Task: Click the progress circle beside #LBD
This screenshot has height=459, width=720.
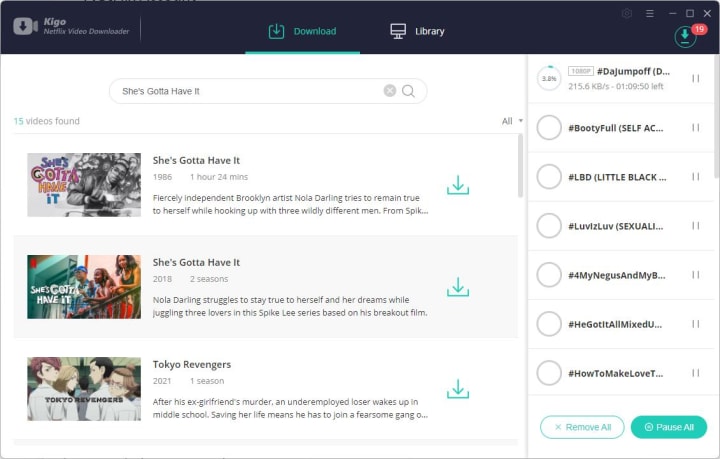Action: click(549, 177)
